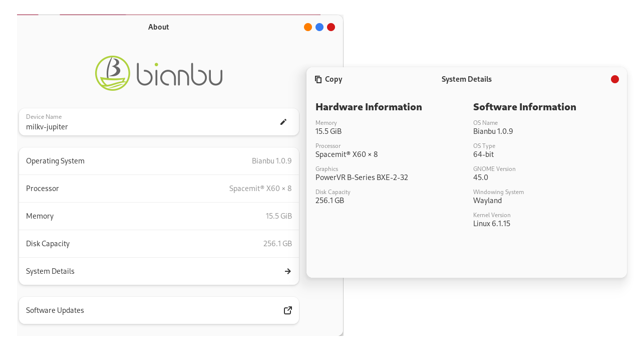Click the Device Name field milkv-jupiter

point(159,122)
